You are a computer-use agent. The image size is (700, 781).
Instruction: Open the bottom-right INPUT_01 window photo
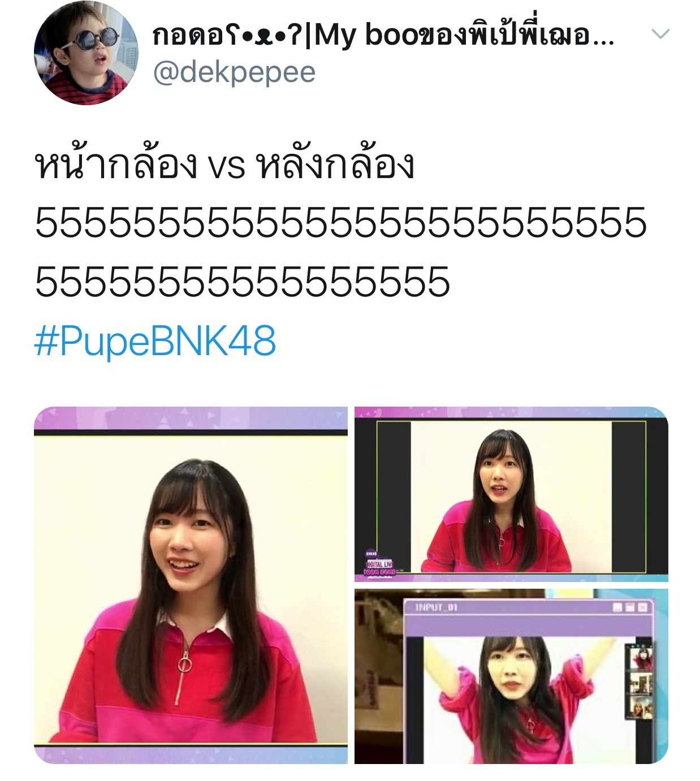[x=511, y=676]
